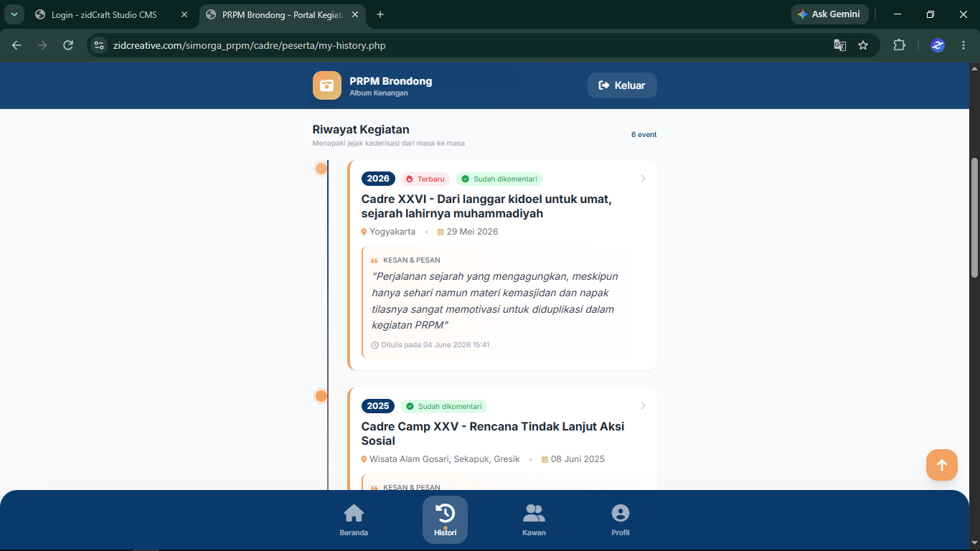Screen dimensions: 980x551
Task: Click the Keluar logout button
Action: point(622,85)
